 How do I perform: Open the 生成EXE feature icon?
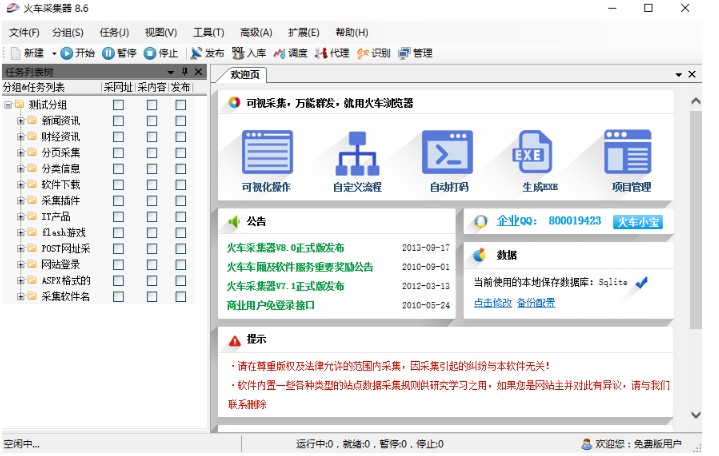point(532,151)
